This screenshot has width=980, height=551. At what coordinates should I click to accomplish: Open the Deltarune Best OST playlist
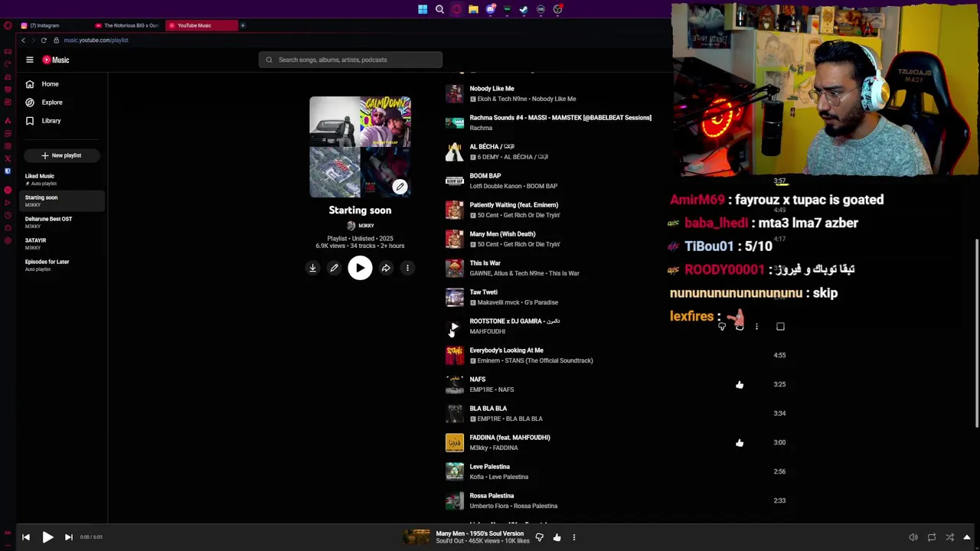[63, 222]
